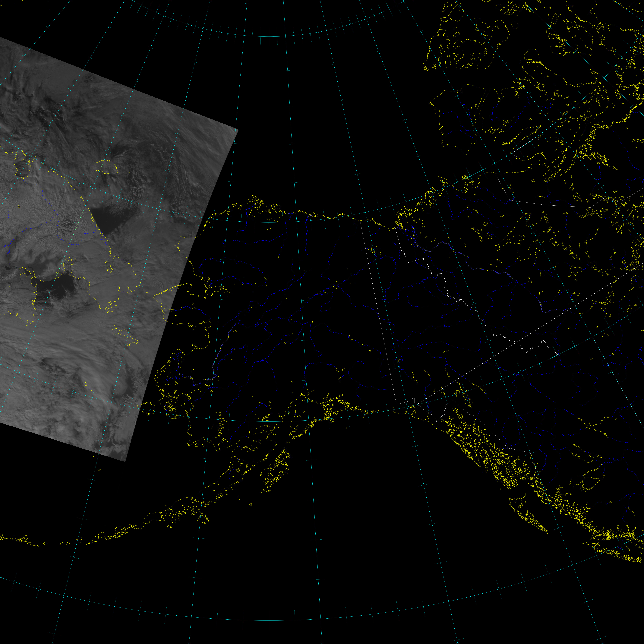This screenshot has width=644, height=644.
Task: Click the "120W" longitude label
Action: pos(403,1)
